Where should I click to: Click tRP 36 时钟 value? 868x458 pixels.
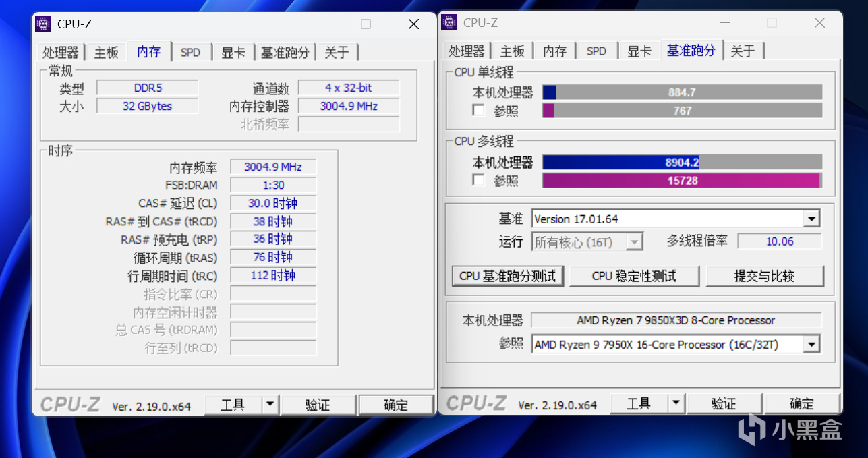coord(273,239)
